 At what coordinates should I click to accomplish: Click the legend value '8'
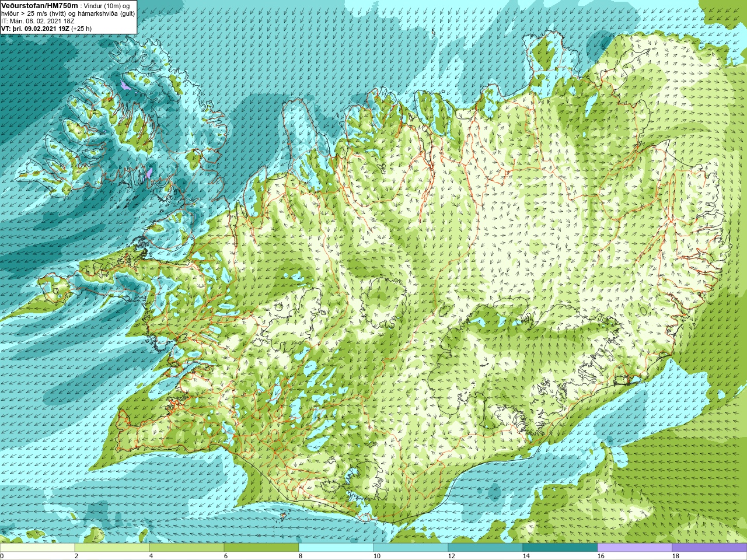pyautogui.click(x=301, y=556)
